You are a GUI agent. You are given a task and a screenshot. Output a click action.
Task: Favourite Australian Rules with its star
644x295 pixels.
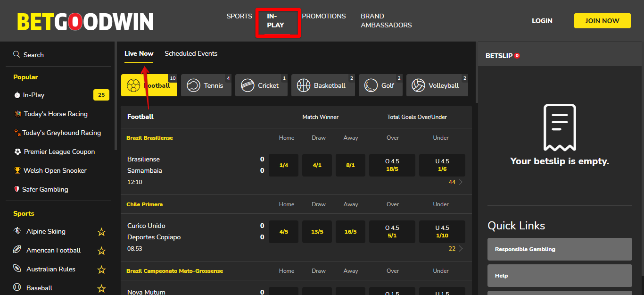click(x=101, y=270)
